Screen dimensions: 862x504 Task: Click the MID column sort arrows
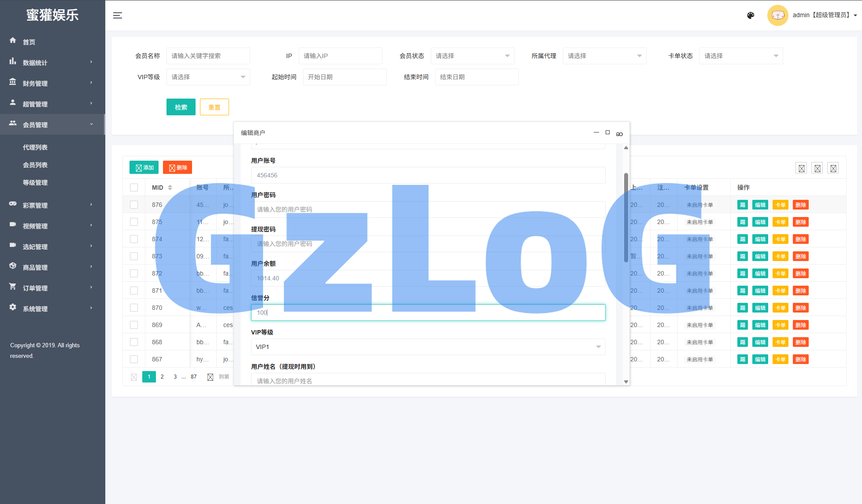(x=170, y=188)
